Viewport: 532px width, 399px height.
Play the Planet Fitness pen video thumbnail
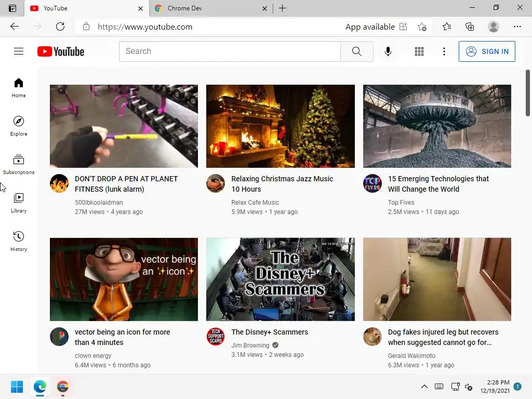click(x=124, y=126)
